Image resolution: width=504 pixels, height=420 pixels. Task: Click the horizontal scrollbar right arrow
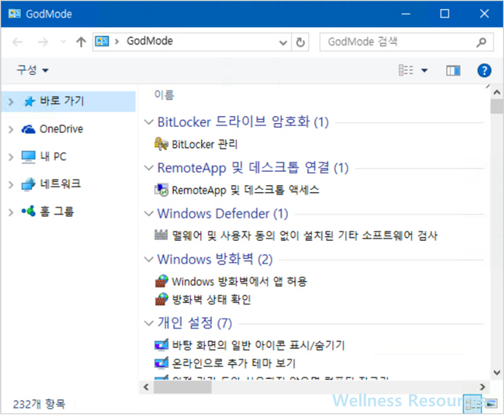pos(482,387)
